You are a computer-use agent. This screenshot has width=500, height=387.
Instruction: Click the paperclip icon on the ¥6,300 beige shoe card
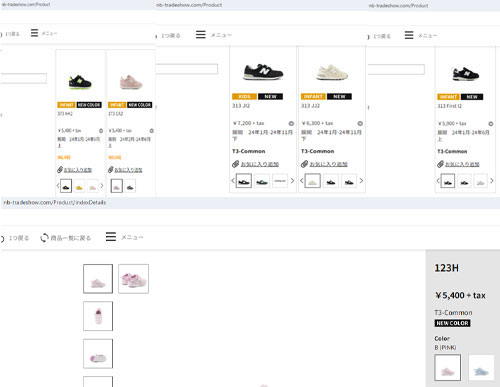tap(304, 164)
